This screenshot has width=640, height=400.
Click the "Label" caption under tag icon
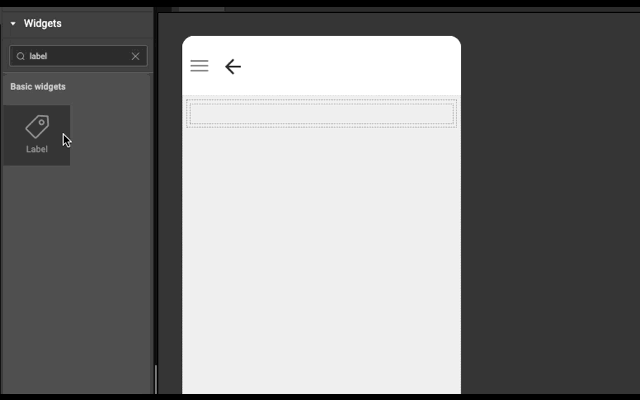(x=37, y=149)
